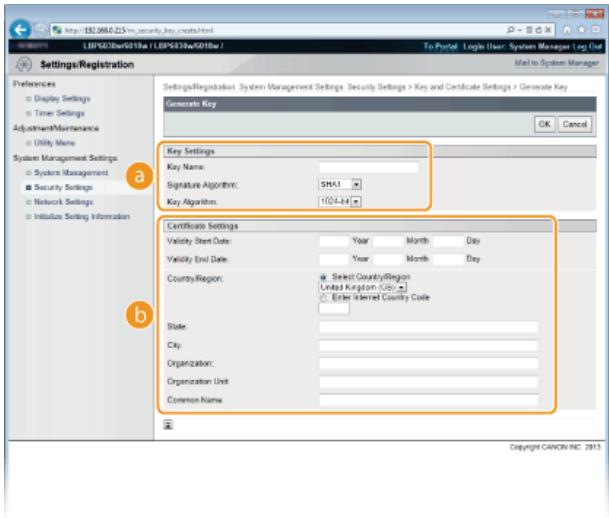
Task: Jump to top with bottom page icon
Action: [168, 424]
